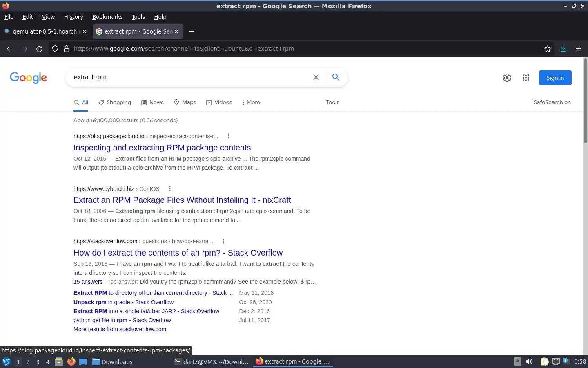Switch to virtual desktop 2

click(28, 361)
